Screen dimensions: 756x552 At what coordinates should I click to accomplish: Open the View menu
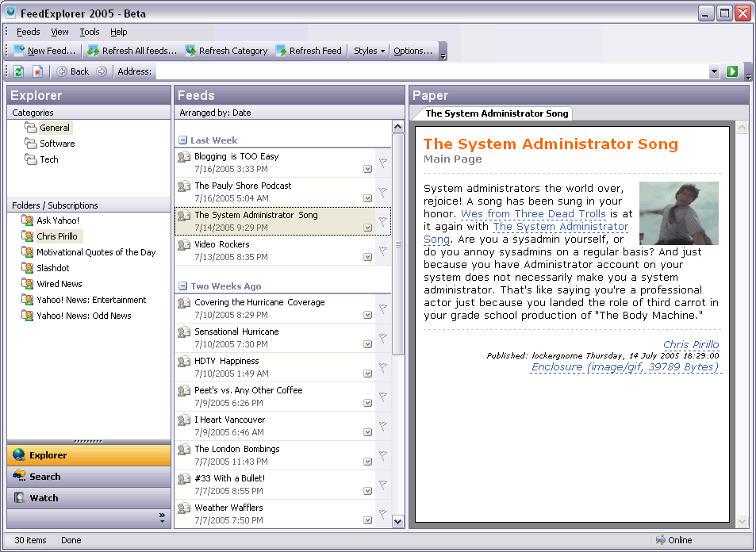pos(59,32)
